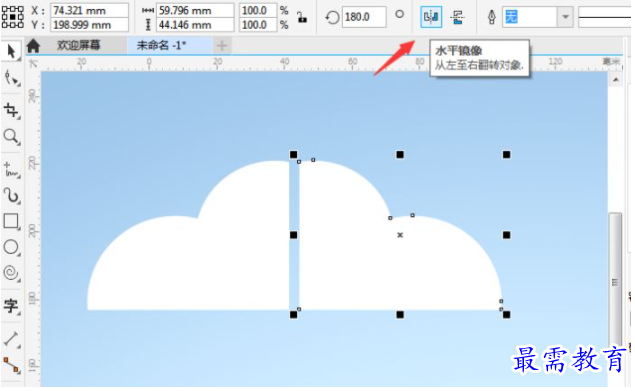Click the bottom-center selection handle
The height and width of the screenshot is (391, 635).
pos(400,314)
